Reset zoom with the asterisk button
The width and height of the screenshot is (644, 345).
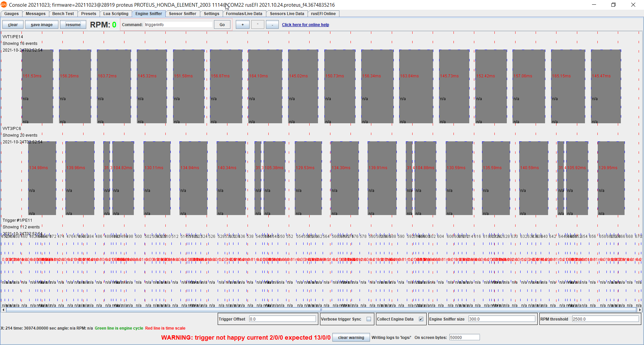click(x=258, y=25)
